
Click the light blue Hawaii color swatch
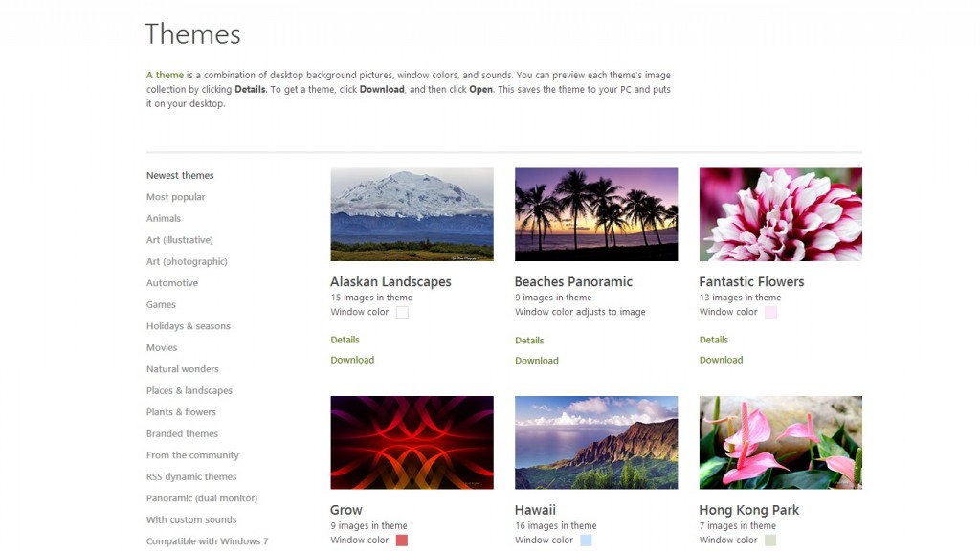(x=586, y=540)
